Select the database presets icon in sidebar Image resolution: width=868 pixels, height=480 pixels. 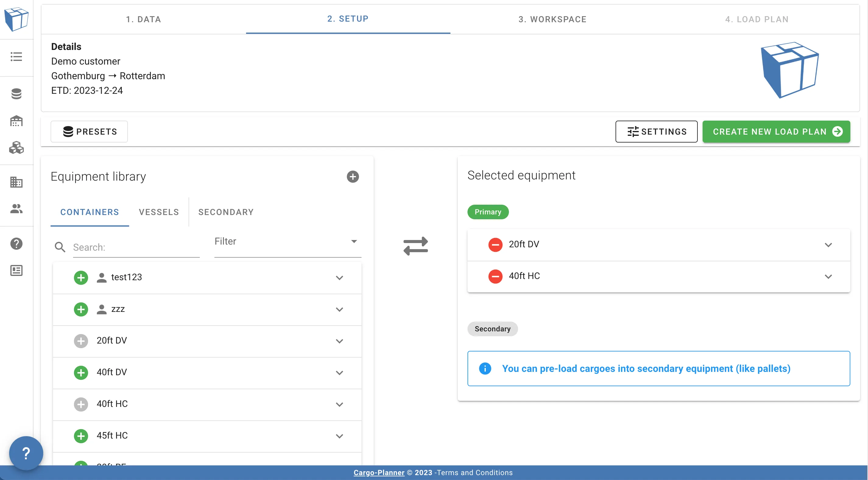pos(16,94)
